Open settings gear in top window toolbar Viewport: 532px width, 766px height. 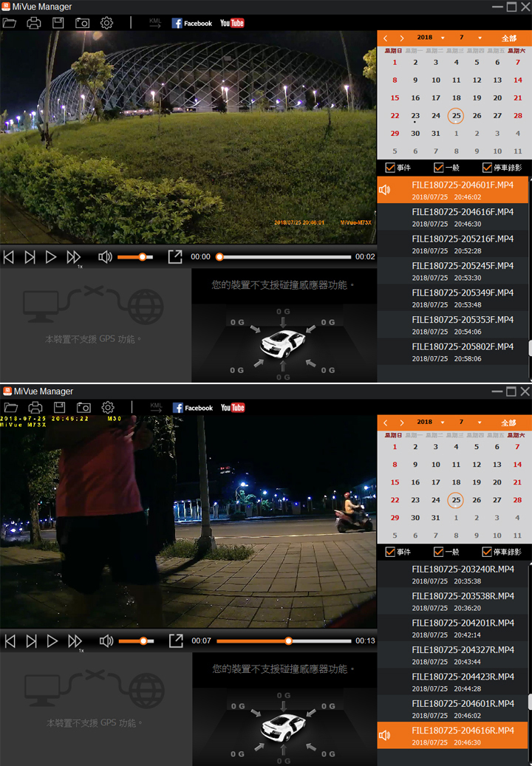pyautogui.click(x=106, y=23)
